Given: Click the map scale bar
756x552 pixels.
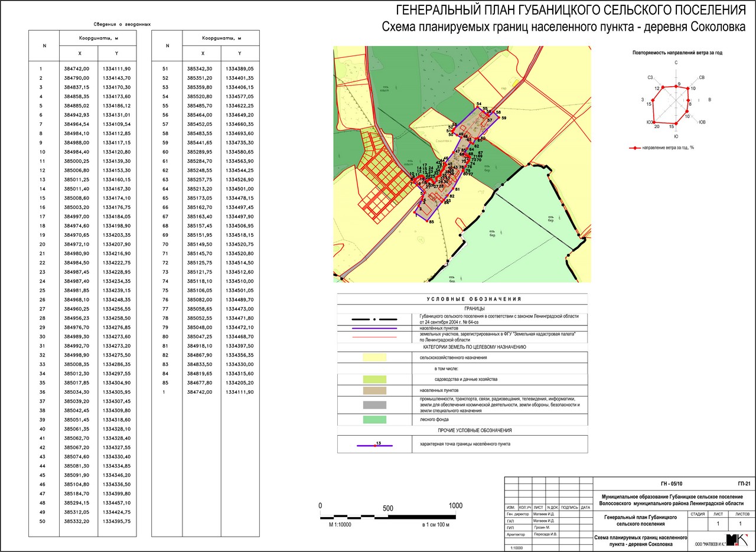Looking at the screenshot, I should pos(389,517).
